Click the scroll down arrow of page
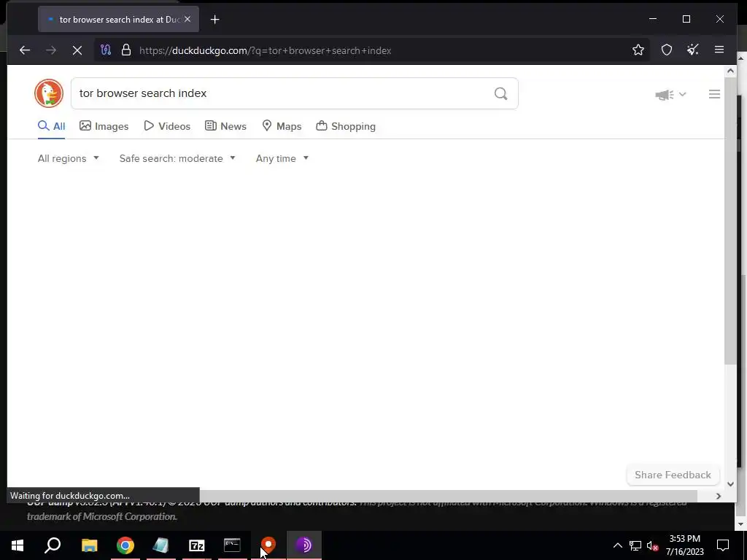The width and height of the screenshot is (747, 560). (x=730, y=484)
